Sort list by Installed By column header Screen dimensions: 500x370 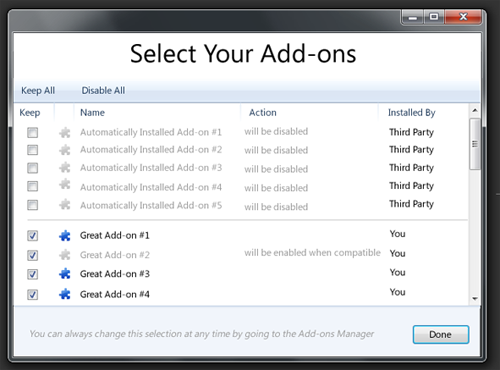coord(412,113)
